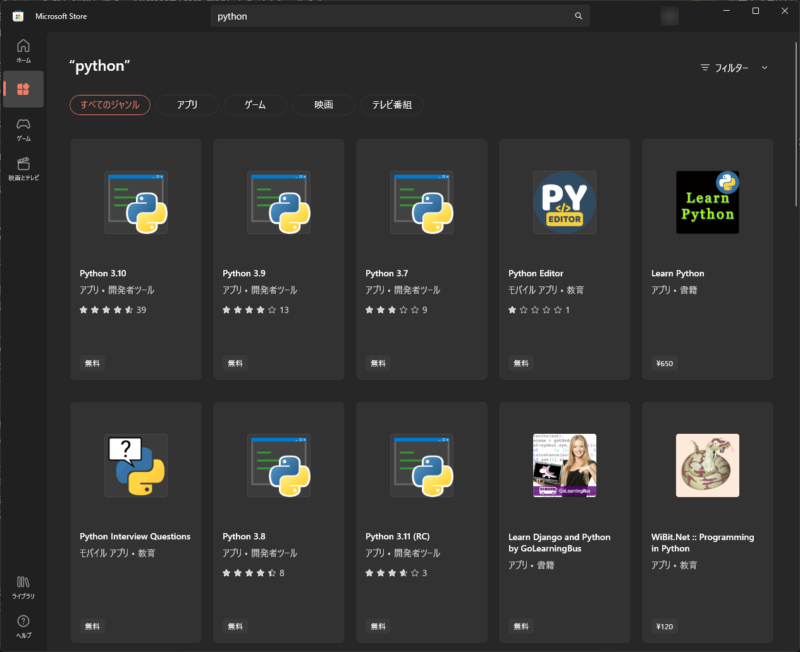Click the ¥650 price on Learn Python
800x652 pixels.
click(x=665, y=363)
